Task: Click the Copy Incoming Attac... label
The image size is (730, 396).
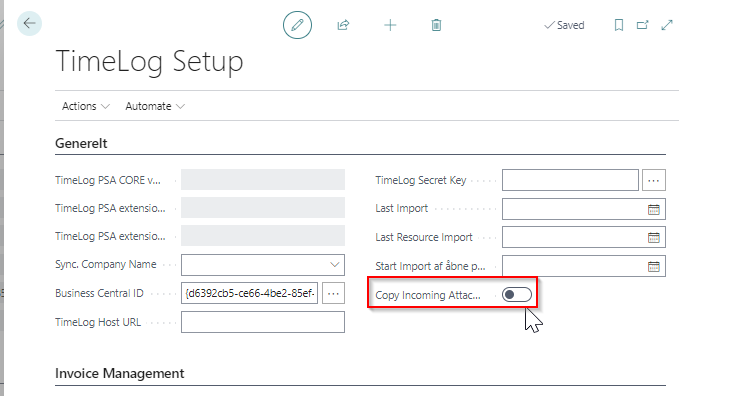Action: 428,295
